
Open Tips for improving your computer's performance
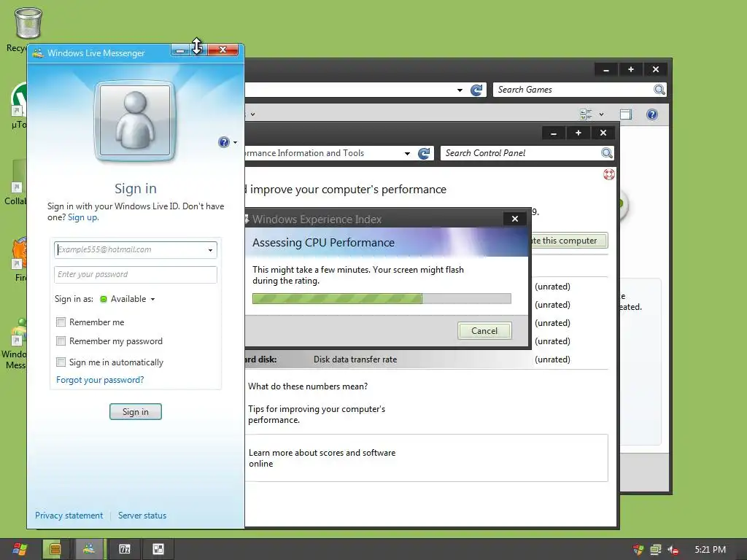pos(317,415)
